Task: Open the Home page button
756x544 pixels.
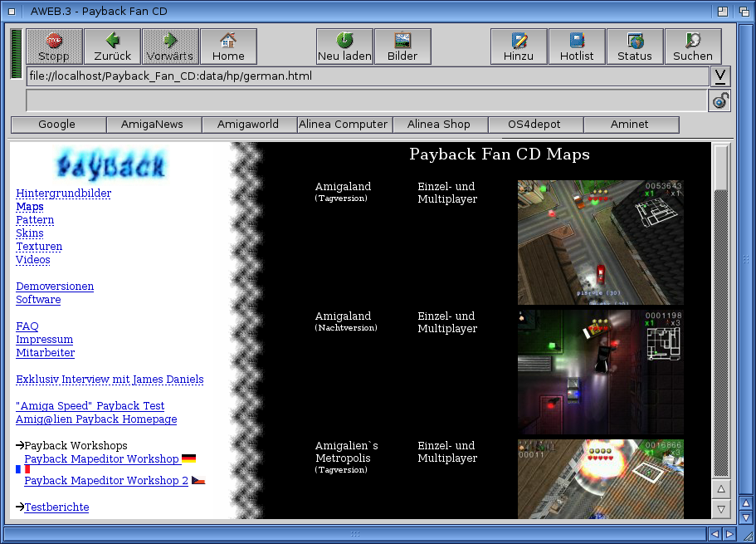Action: tap(228, 47)
